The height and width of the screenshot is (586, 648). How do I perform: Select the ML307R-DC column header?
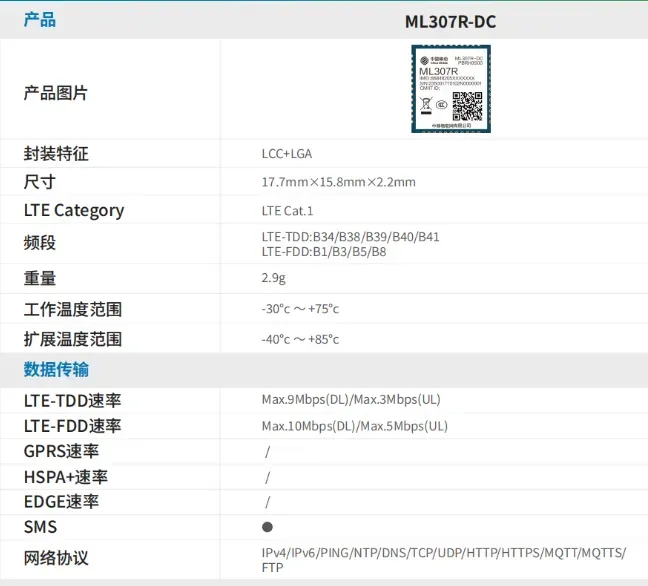[450, 22]
